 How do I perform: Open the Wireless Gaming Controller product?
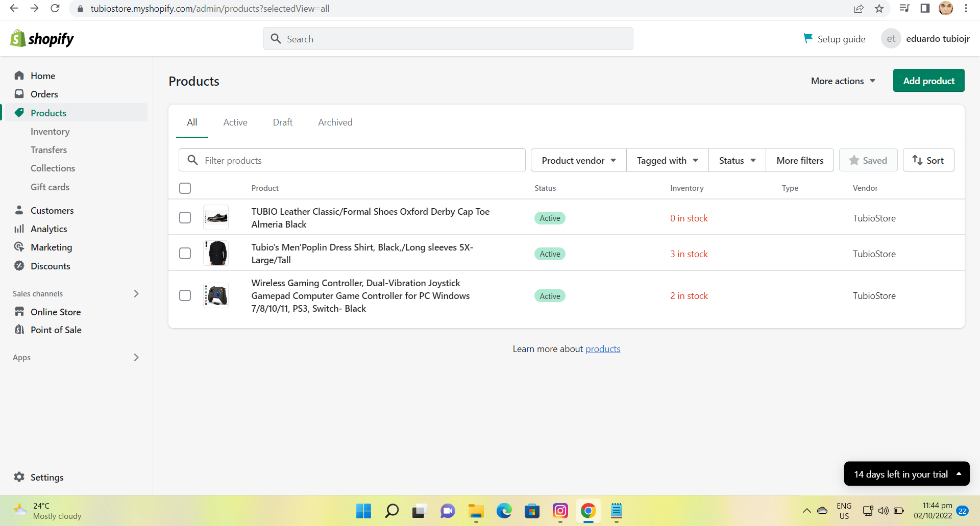(x=360, y=296)
